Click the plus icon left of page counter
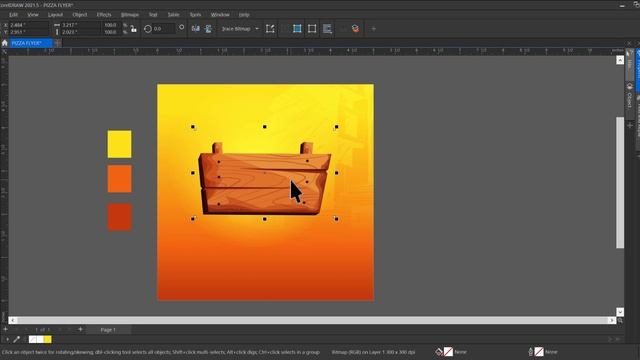This screenshot has height=360, width=640. (5, 329)
